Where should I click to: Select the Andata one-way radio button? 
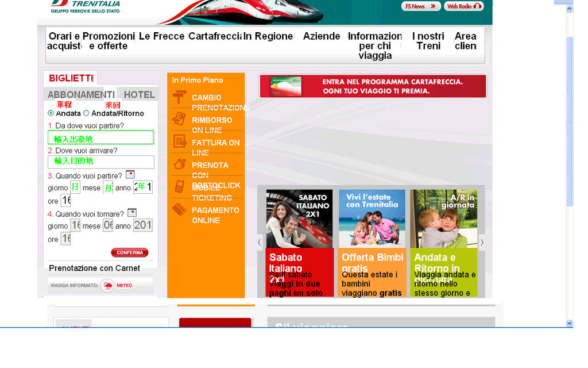tap(51, 113)
